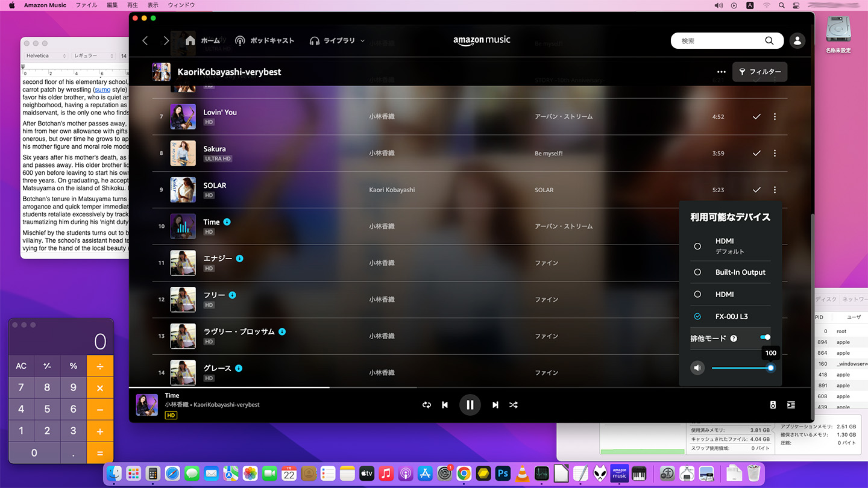This screenshot has height=488, width=868.
Task: Turn off the 排他モード switch
Action: click(x=765, y=337)
